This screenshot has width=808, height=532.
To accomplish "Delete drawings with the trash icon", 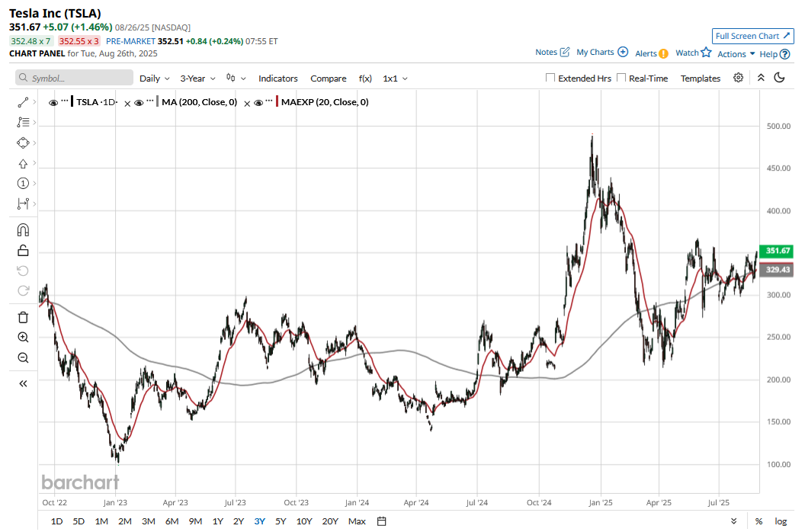I will 23,317.
